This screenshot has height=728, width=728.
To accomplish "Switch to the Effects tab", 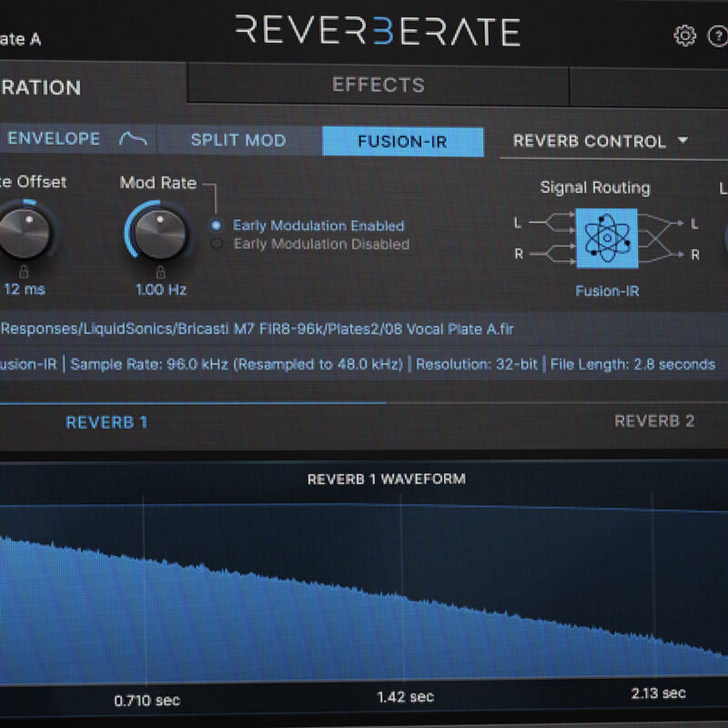I will pos(379,85).
